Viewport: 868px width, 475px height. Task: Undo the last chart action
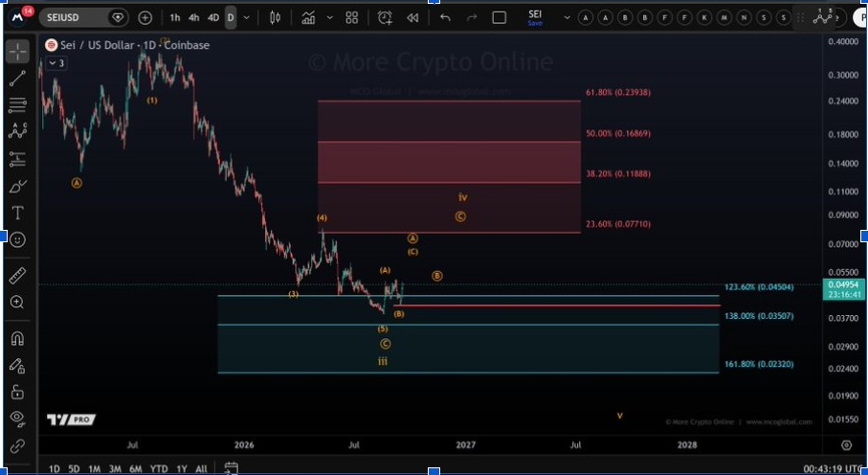[x=445, y=18]
